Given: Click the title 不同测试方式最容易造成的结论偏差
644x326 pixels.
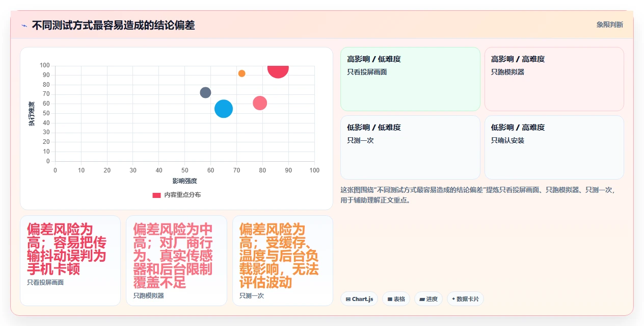Looking at the screenshot, I should 113,25.
